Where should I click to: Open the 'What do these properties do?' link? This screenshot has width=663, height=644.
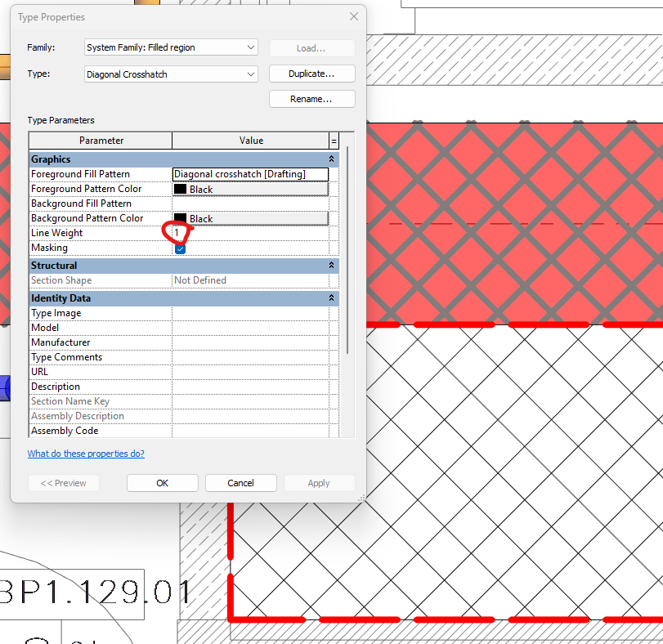pyautogui.click(x=85, y=453)
